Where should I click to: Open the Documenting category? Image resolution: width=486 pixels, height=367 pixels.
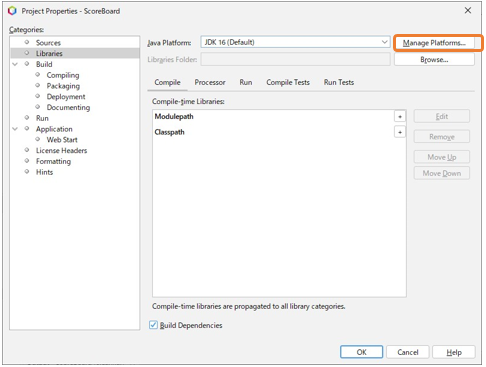click(68, 107)
